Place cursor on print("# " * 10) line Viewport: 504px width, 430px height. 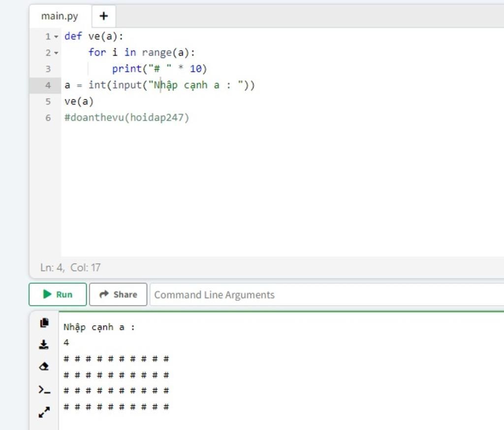[159, 69]
